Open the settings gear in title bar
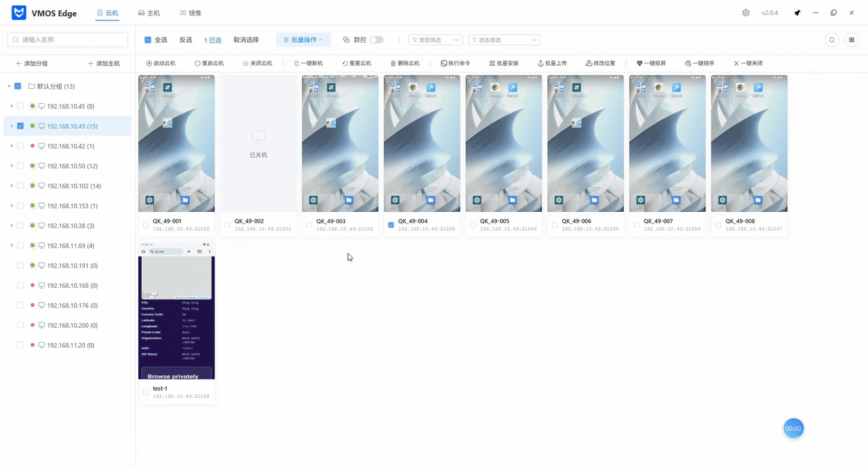Viewport: 868px width, 467px height. 746,13
